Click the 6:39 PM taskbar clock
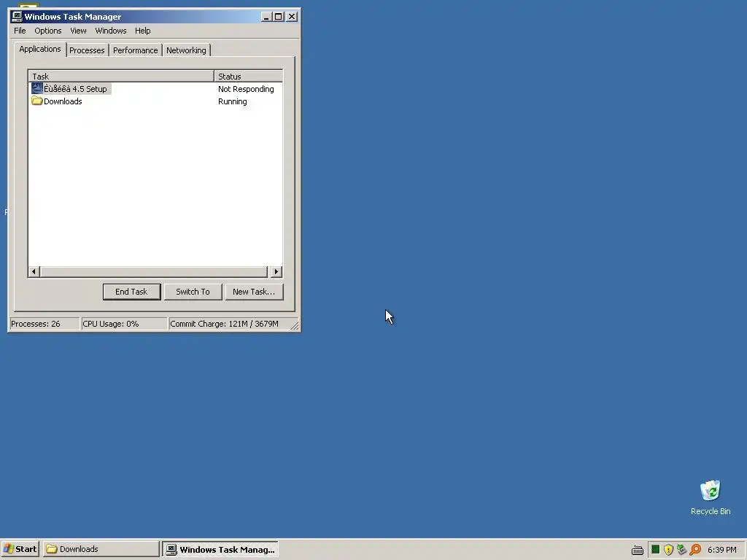 coord(721,550)
